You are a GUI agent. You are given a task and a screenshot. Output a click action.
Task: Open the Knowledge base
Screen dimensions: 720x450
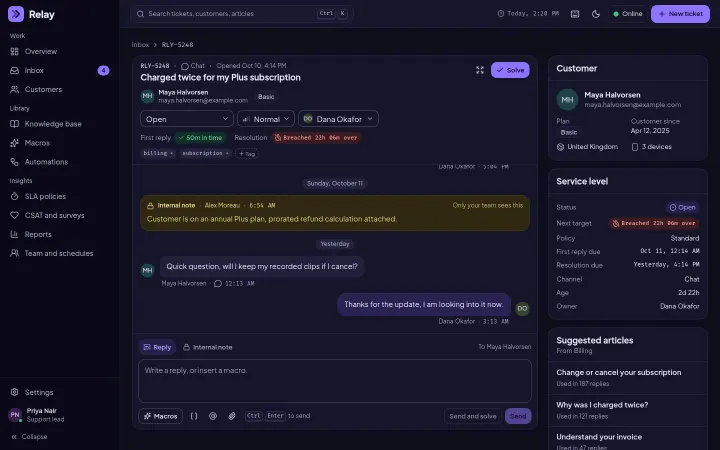coord(60,124)
